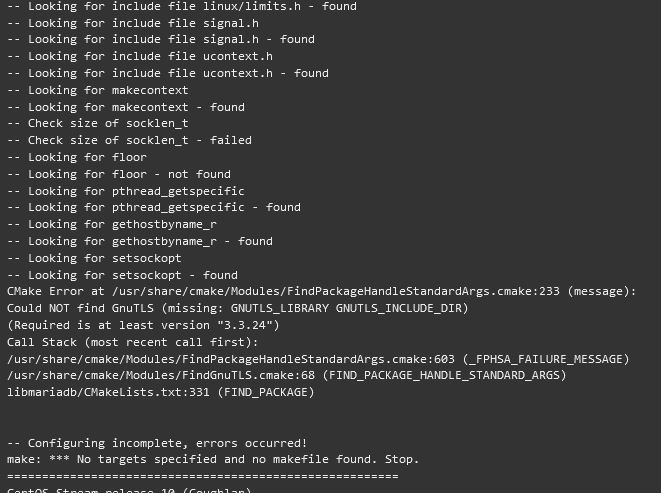Click 'Looking for pthread_getspecific - found' line
The image size is (661, 493).
pyautogui.click(x=154, y=207)
